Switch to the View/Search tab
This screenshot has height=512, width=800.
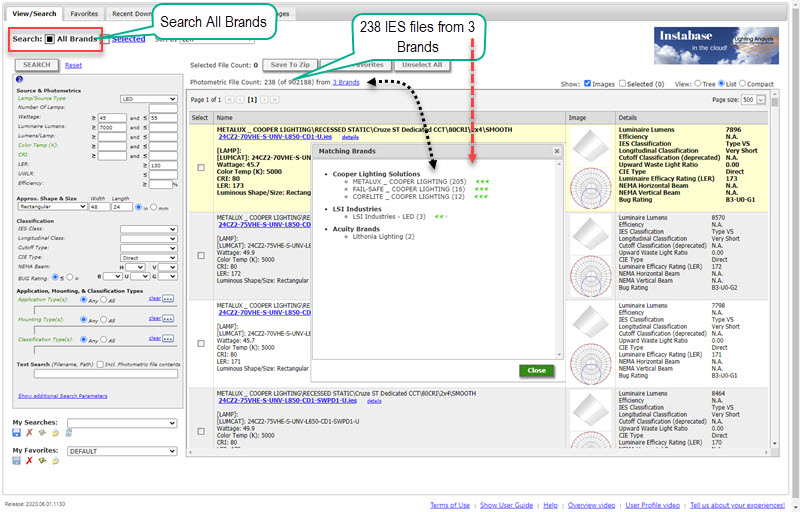tap(34, 14)
